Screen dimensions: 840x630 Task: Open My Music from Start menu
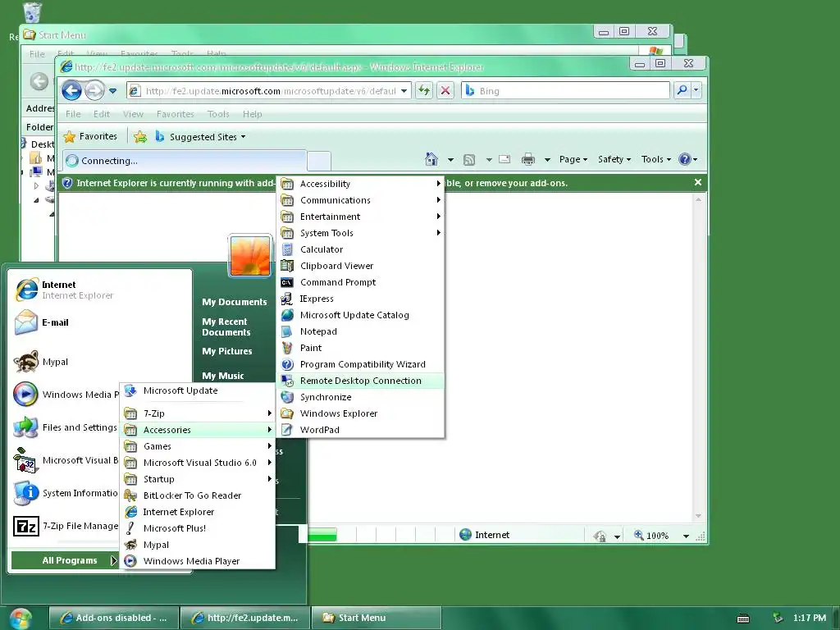(223, 376)
